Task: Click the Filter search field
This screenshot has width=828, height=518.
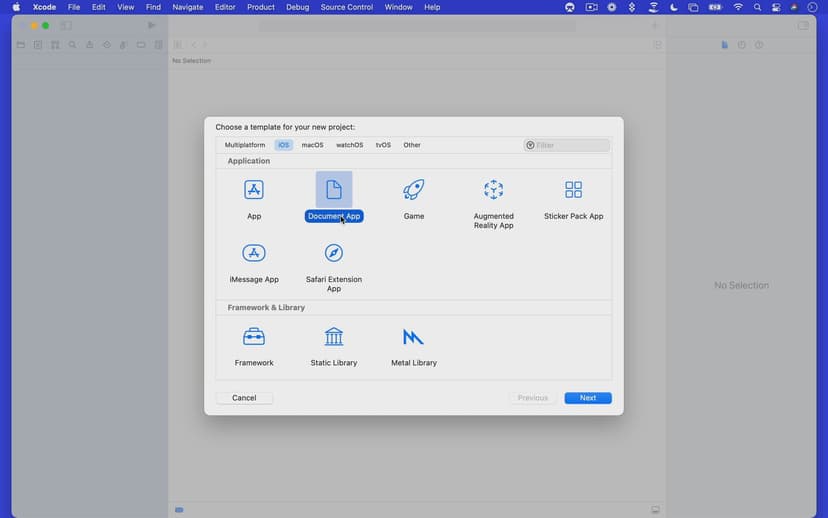Action: pos(570,145)
